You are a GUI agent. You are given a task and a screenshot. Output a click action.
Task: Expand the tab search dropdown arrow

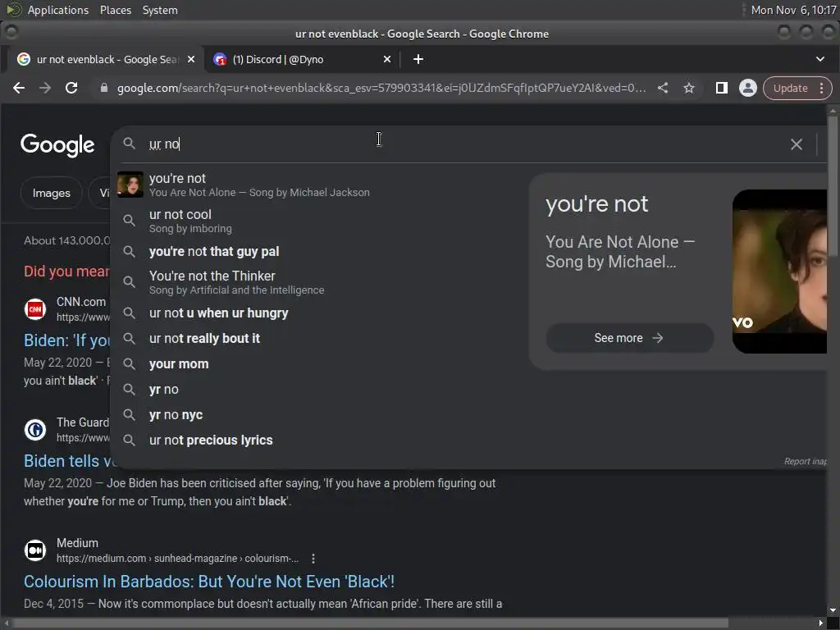click(x=820, y=59)
